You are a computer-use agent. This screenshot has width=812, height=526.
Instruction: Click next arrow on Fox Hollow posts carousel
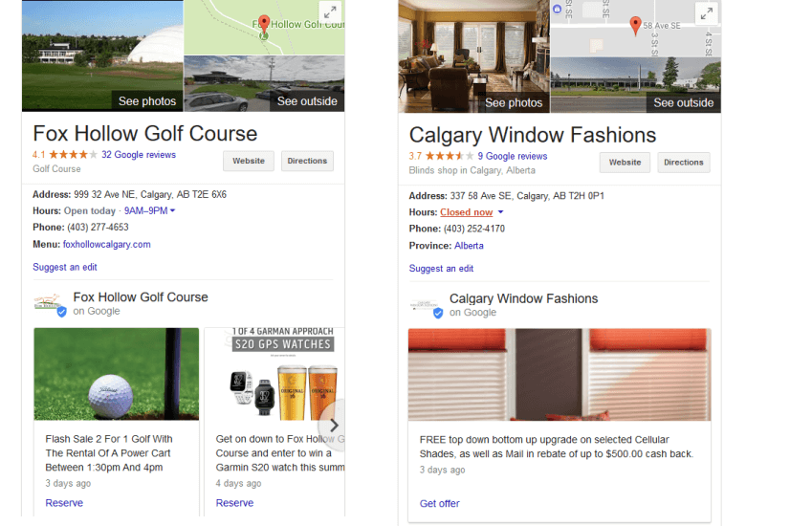click(x=334, y=426)
